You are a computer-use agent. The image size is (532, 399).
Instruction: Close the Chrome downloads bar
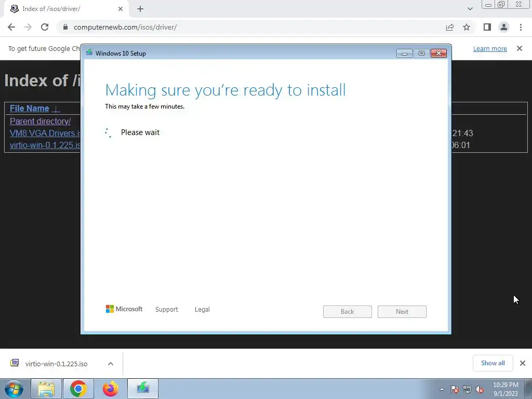click(523, 363)
